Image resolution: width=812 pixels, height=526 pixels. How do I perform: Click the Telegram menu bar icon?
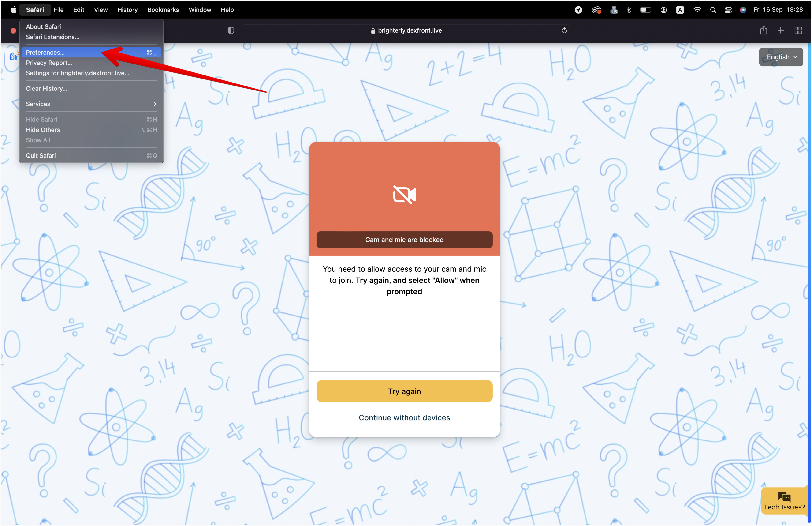[x=578, y=10]
